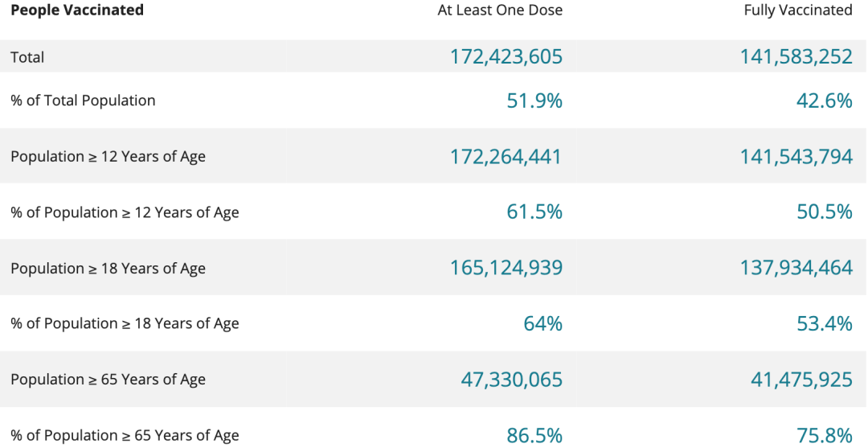This screenshot has width=868, height=448.
Task: Click the People Vaccinated header
Action: [x=77, y=10]
